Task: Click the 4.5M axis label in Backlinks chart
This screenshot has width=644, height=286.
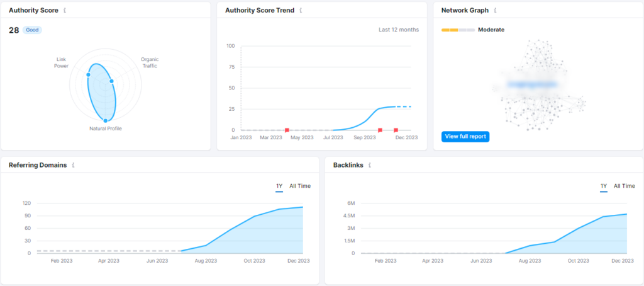Action: point(348,215)
